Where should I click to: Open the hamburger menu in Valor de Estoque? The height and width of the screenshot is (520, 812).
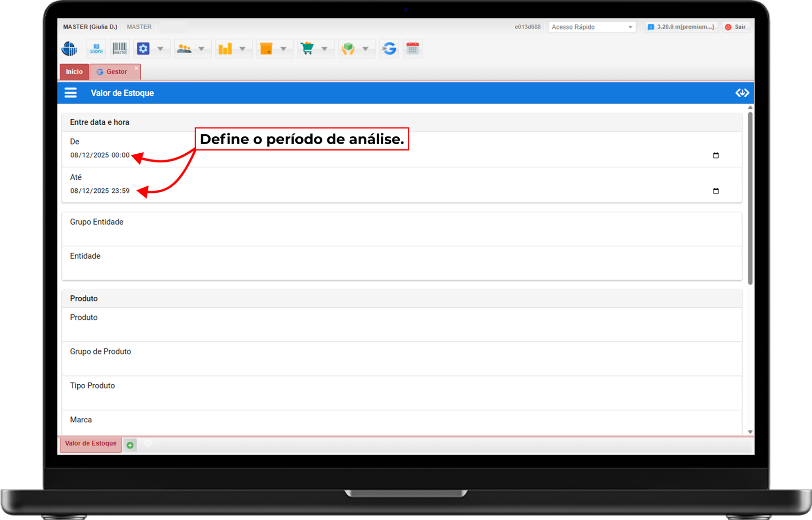(71, 93)
